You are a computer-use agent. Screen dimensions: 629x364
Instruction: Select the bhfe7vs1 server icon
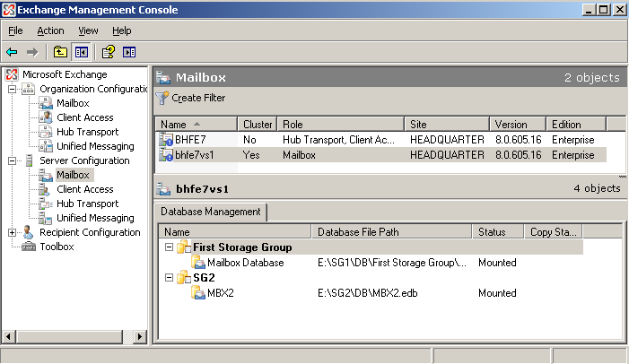pos(166,155)
